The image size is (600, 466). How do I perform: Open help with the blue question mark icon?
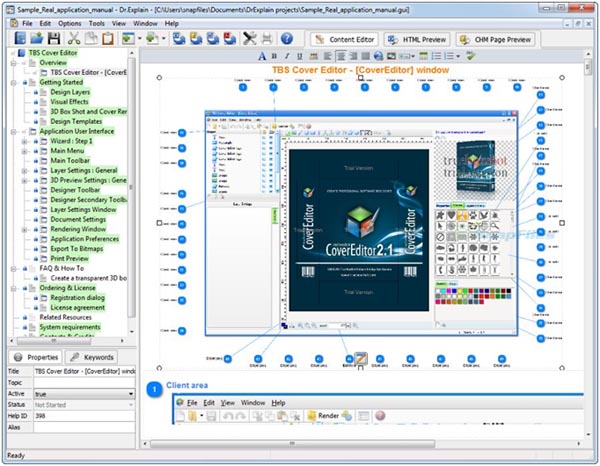[287, 39]
